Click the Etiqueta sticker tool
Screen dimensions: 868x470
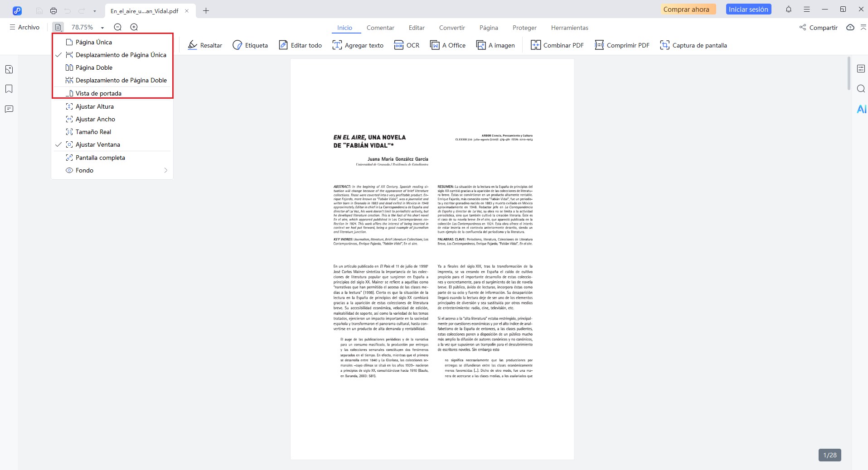coord(250,45)
